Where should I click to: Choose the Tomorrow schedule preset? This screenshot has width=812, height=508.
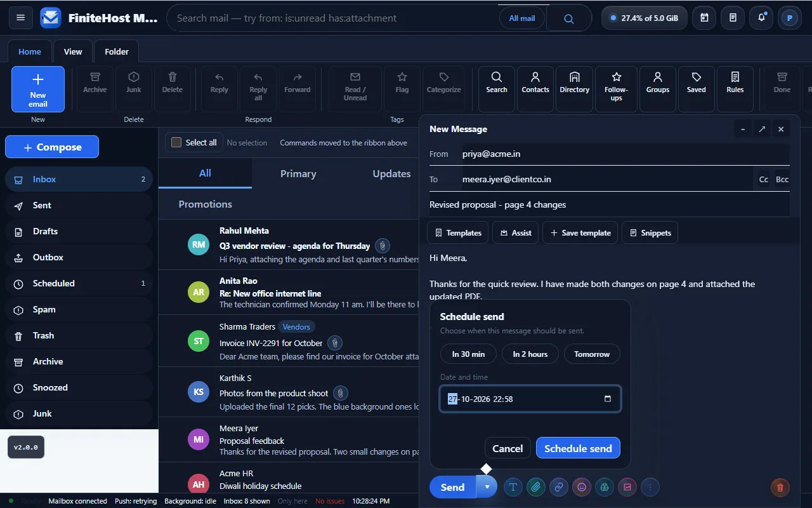tap(592, 354)
